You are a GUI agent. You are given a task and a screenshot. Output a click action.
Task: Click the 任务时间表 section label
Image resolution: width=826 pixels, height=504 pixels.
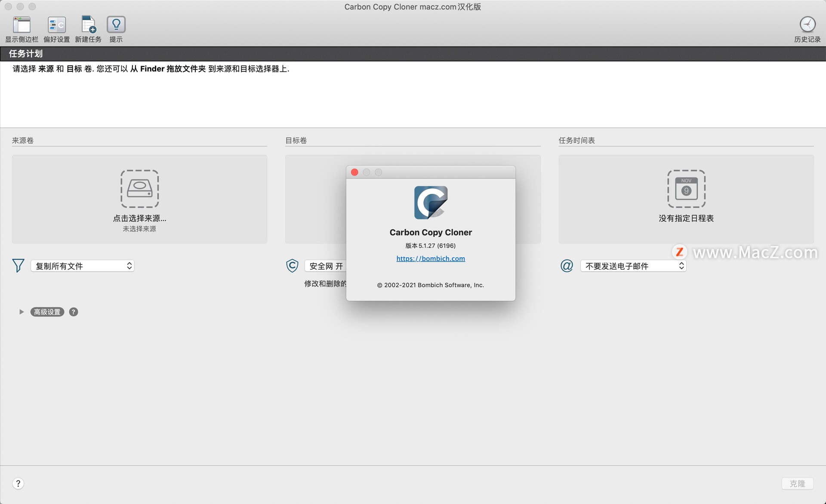576,140
